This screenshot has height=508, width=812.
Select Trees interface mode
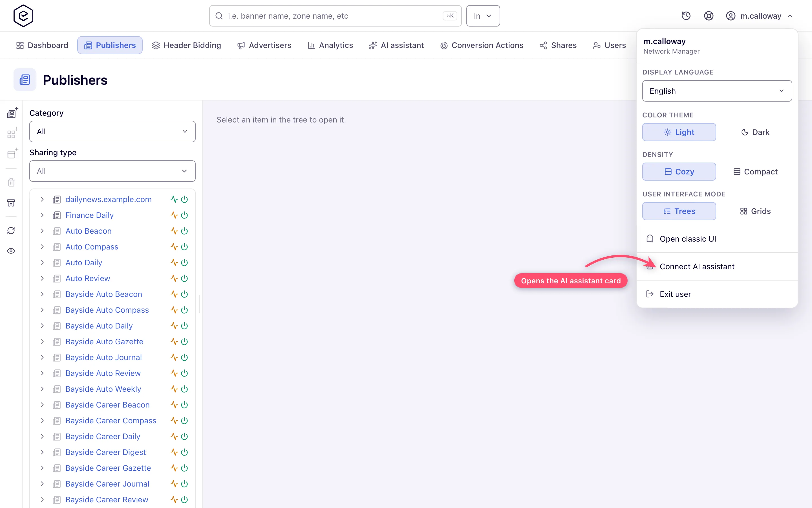[x=679, y=211]
